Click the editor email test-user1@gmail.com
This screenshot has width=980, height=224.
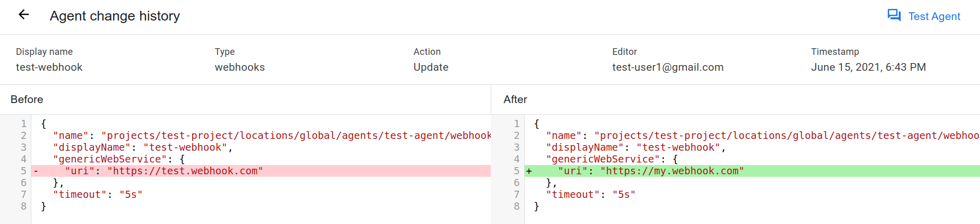[667, 67]
